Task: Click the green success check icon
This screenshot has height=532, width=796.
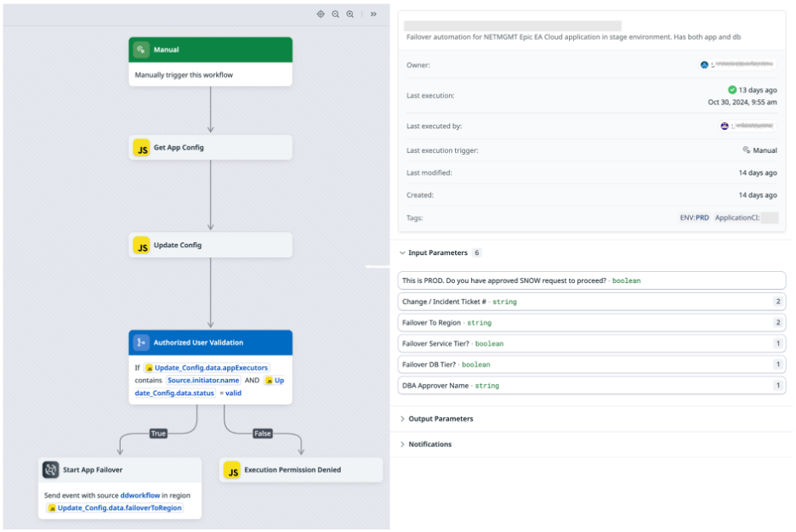Action: coord(732,90)
